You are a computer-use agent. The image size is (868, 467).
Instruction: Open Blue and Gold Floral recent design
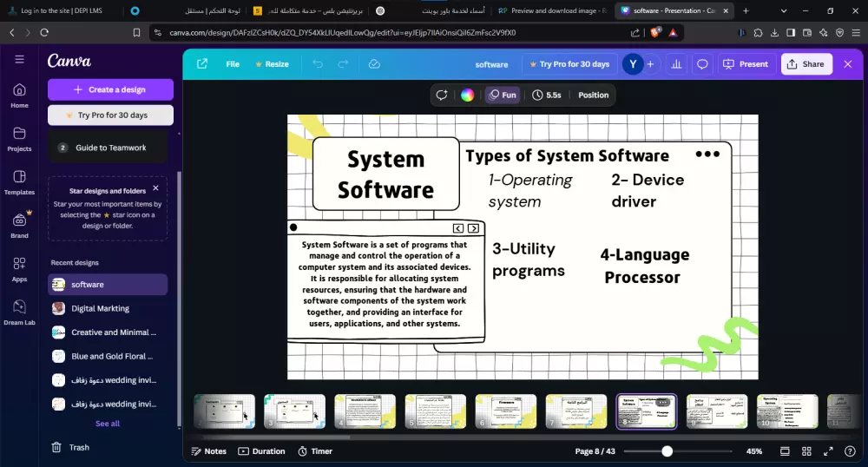[x=108, y=357]
